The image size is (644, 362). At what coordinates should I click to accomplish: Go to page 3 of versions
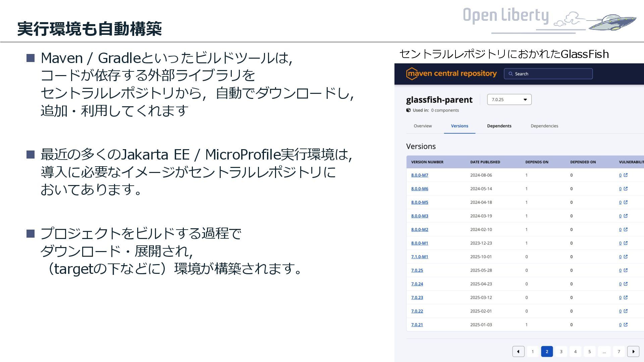[561, 351]
